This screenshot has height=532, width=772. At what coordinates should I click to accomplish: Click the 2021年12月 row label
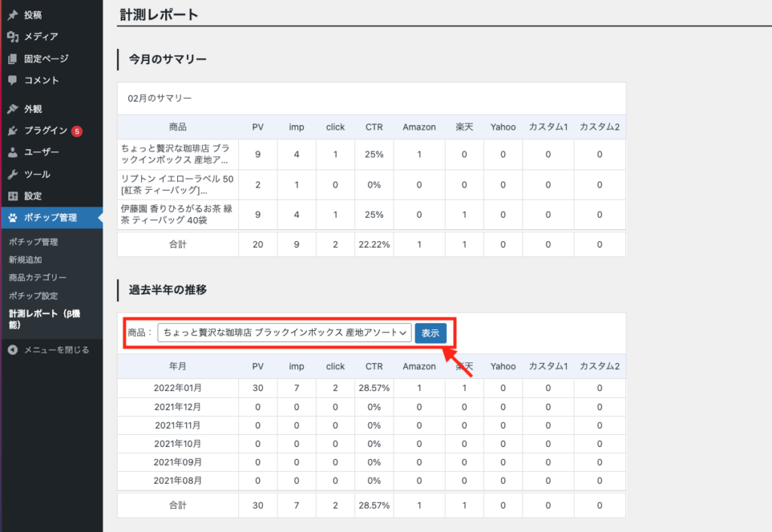[x=178, y=407]
